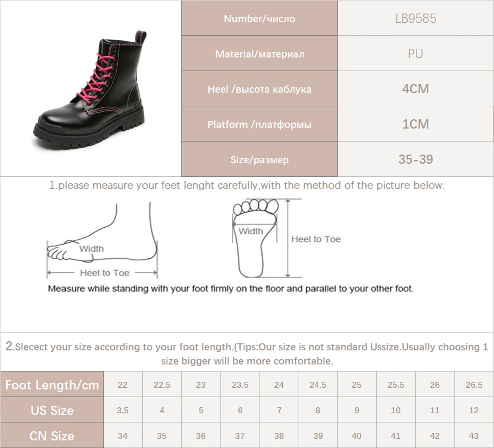Click the CN Size row header

point(52,436)
